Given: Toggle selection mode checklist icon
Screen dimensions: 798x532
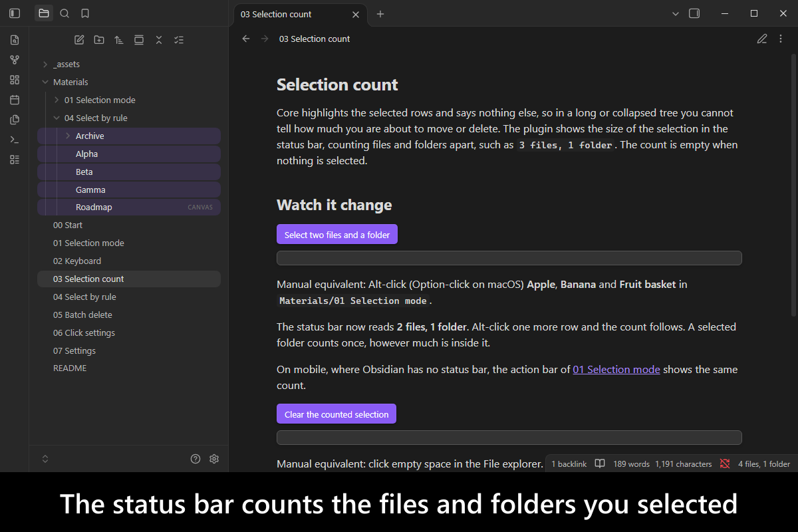Looking at the screenshot, I should [x=179, y=40].
